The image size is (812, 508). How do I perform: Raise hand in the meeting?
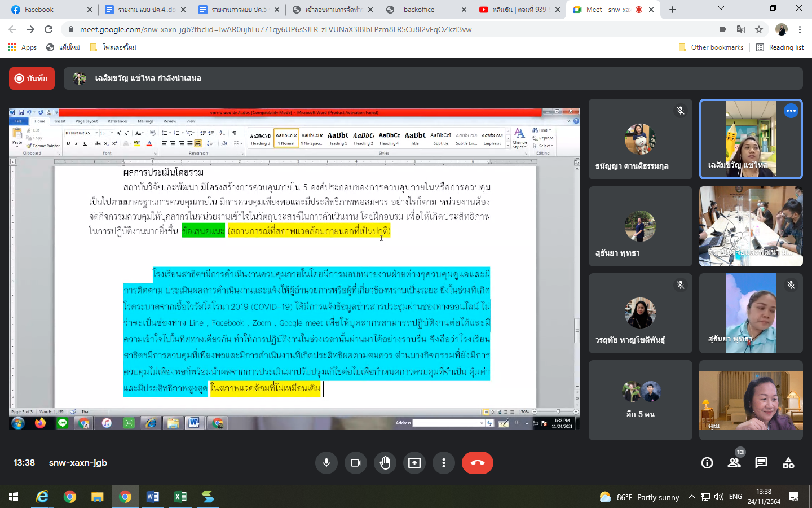385,463
